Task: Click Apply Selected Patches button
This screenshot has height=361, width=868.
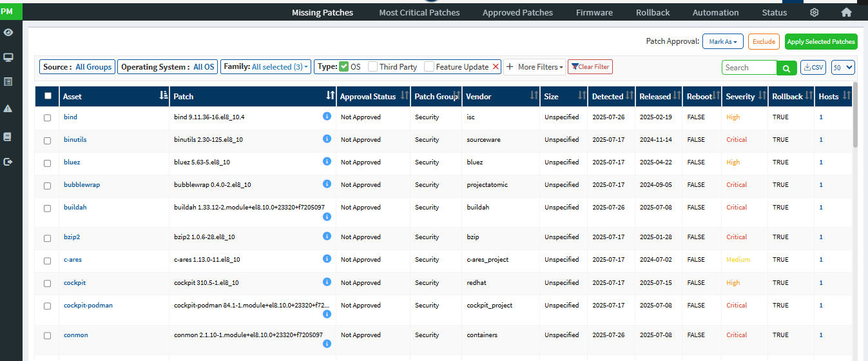Action: click(821, 41)
